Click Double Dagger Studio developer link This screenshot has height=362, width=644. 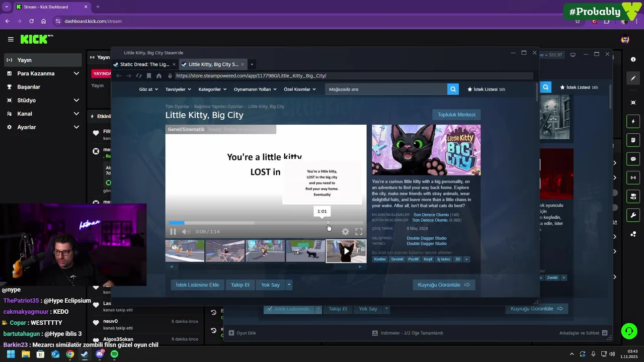tap(426, 238)
